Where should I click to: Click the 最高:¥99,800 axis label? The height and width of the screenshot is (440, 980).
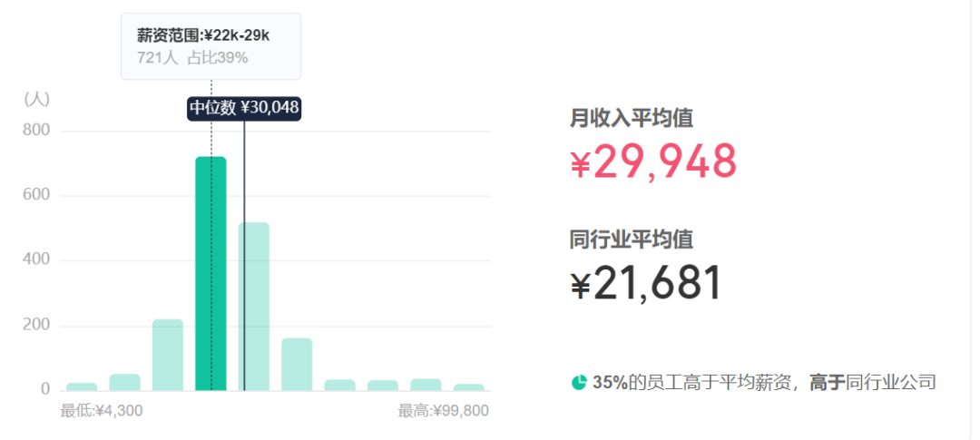(x=443, y=411)
